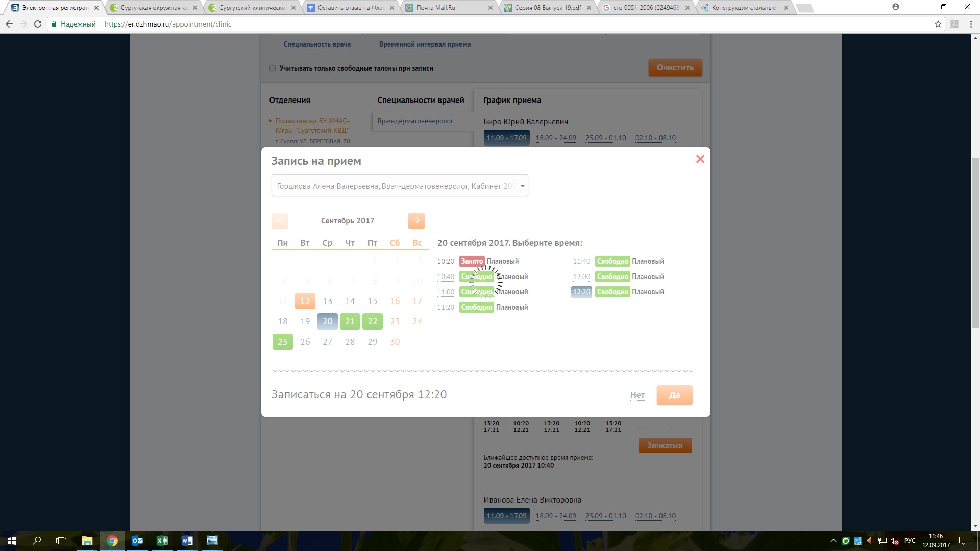
Task: Select date 22 on calendar
Action: pos(372,321)
